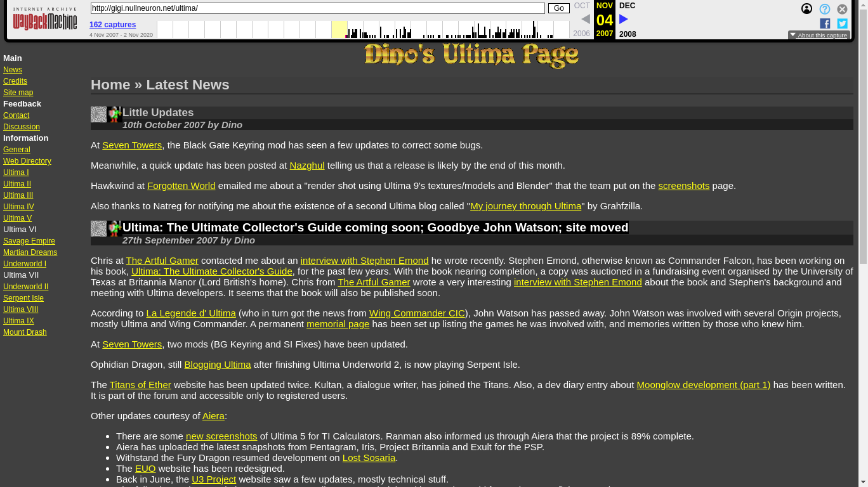This screenshot has height=487, width=868.
Task: Open the Ultima IX sidebar link
Action: [18, 321]
